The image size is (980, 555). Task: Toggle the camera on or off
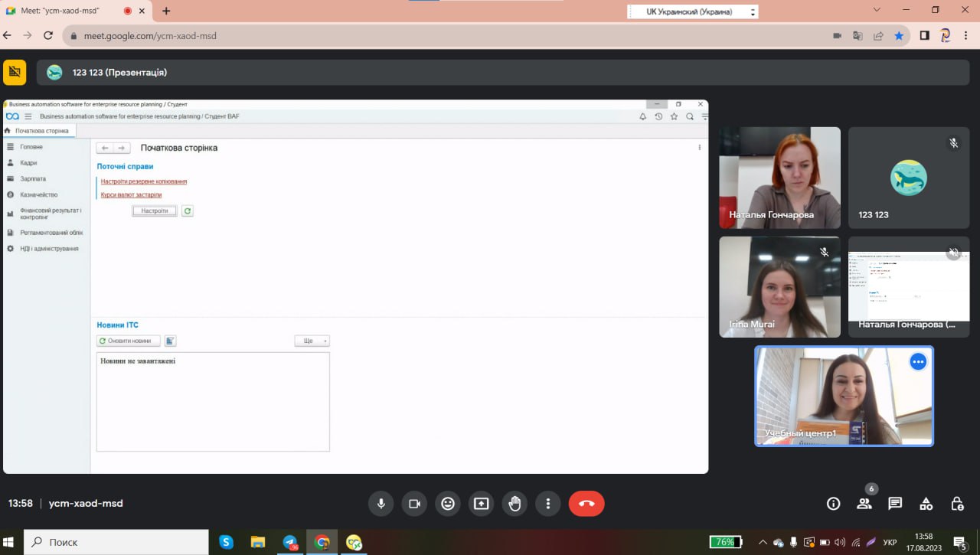coord(414,504)
